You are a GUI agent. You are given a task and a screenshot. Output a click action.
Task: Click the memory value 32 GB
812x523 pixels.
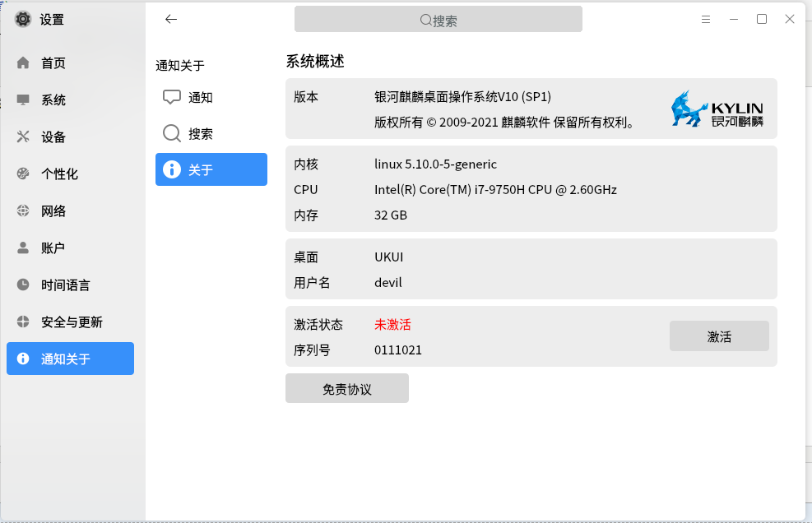tap(391, 215)
